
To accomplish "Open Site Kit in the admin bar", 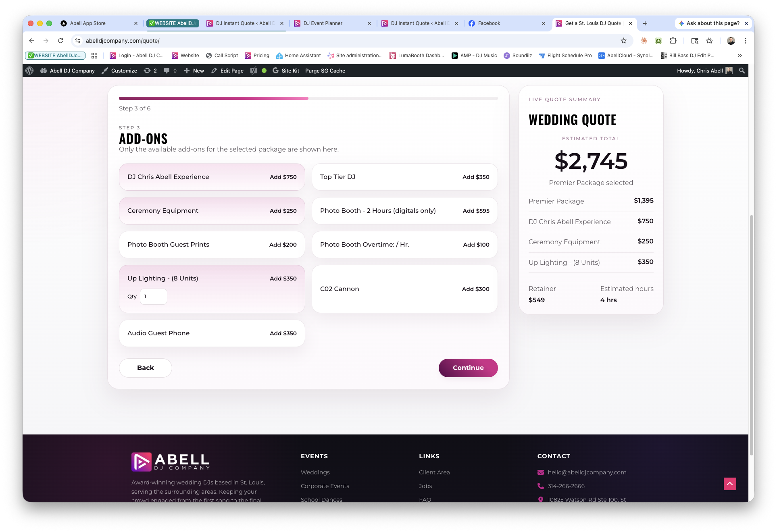I will click(x=286, y=71).
